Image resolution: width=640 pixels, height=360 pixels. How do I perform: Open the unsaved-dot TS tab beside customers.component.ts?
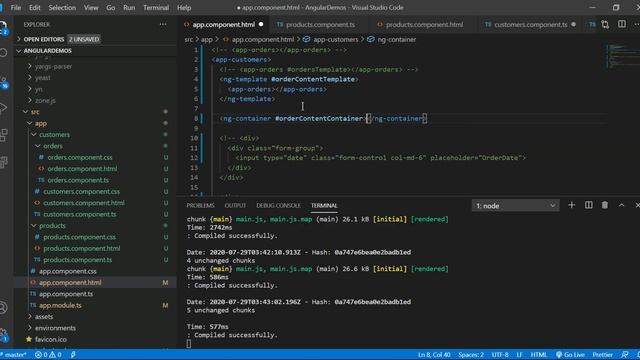pos(592,24)
